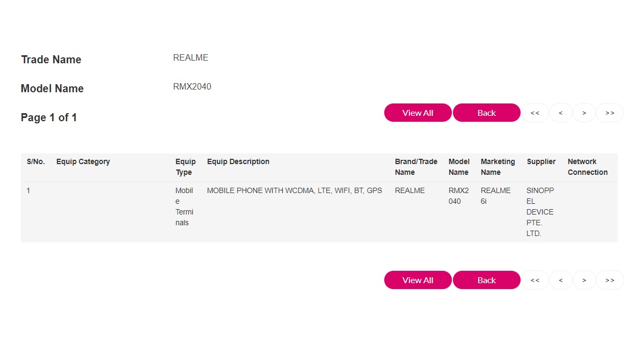Viewport: 644px width, 362px height.
Task: Go to next page using > above table
Action: pos(584,113)
